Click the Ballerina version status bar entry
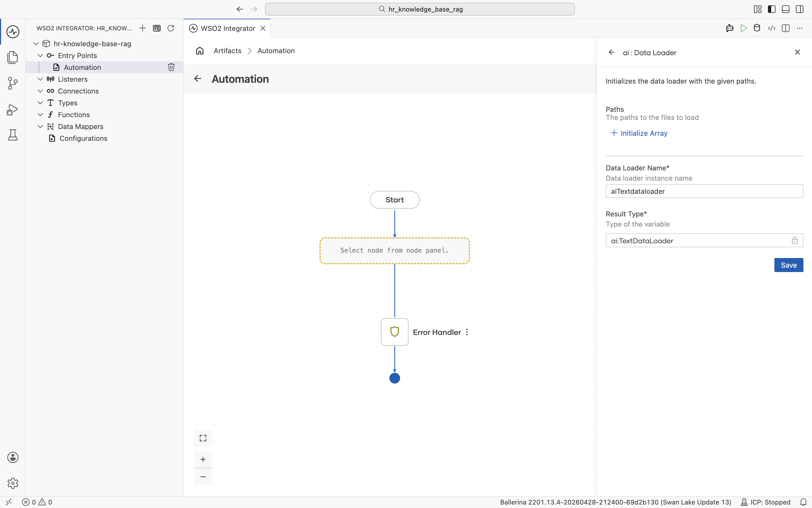Screen dimensions: 812x508 615,502
